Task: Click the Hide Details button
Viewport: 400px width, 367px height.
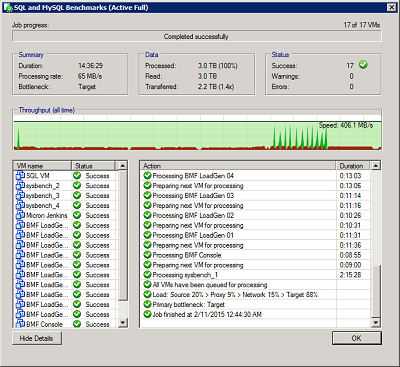Action: pyautogui.click(x=37, y=338)
